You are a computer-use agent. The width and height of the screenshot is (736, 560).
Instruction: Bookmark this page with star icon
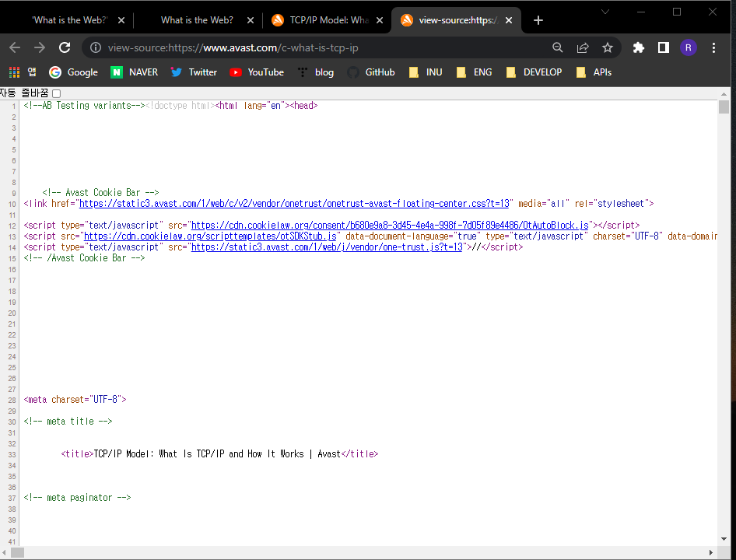(608, 47)
